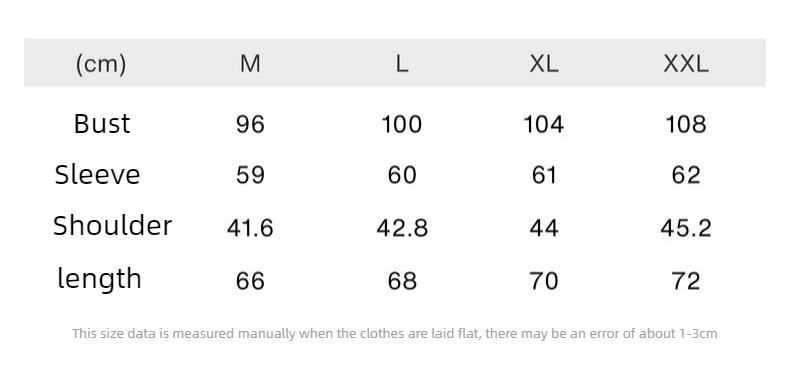This screenshot has height=383, width=790.
Task: Click length value 72 for size XXL
Action: tap(686, 281)
